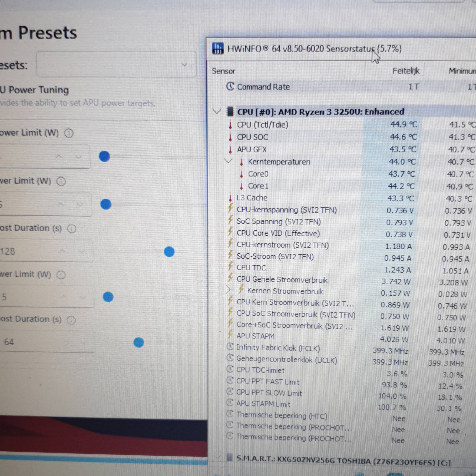Screen dimensions: 476x476
Task: Click the 104.0 % value of PPT SLOW Limit
Action: tap(392, 396)
